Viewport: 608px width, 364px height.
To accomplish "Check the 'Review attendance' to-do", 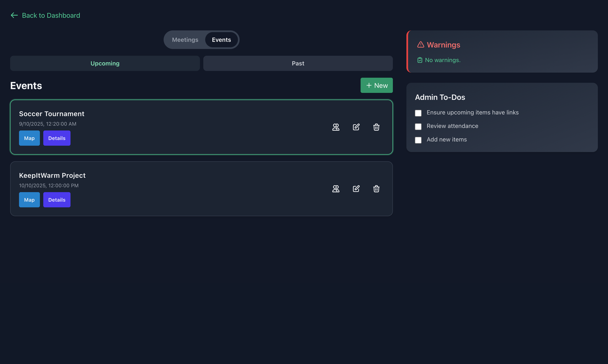I will [x=418, y=126].
